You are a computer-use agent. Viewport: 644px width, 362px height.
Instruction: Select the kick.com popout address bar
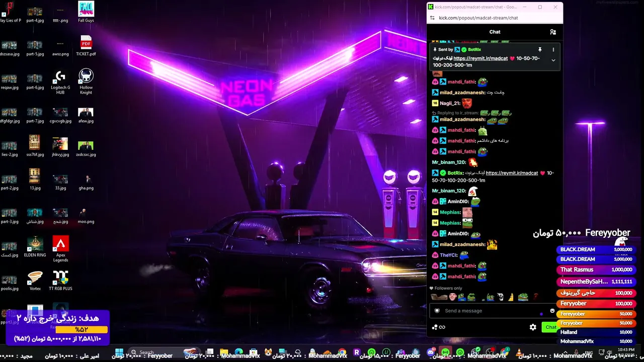[478, 18]
